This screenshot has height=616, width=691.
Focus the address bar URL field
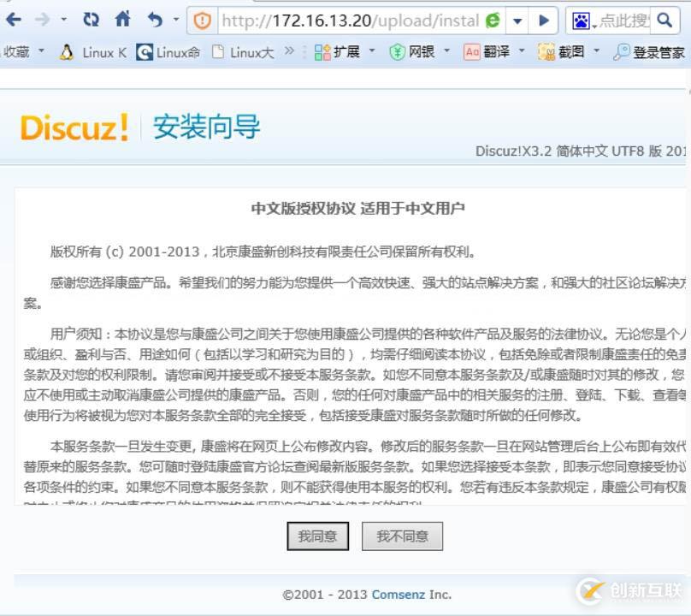click(351, 21)
